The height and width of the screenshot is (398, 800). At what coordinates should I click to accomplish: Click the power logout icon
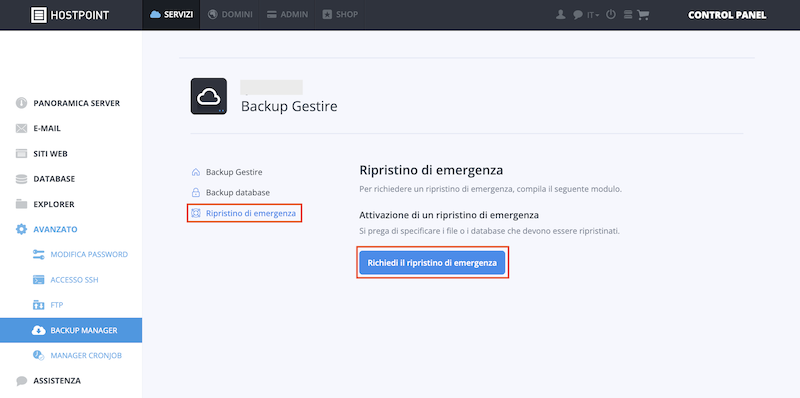click(x=611, y=15)
